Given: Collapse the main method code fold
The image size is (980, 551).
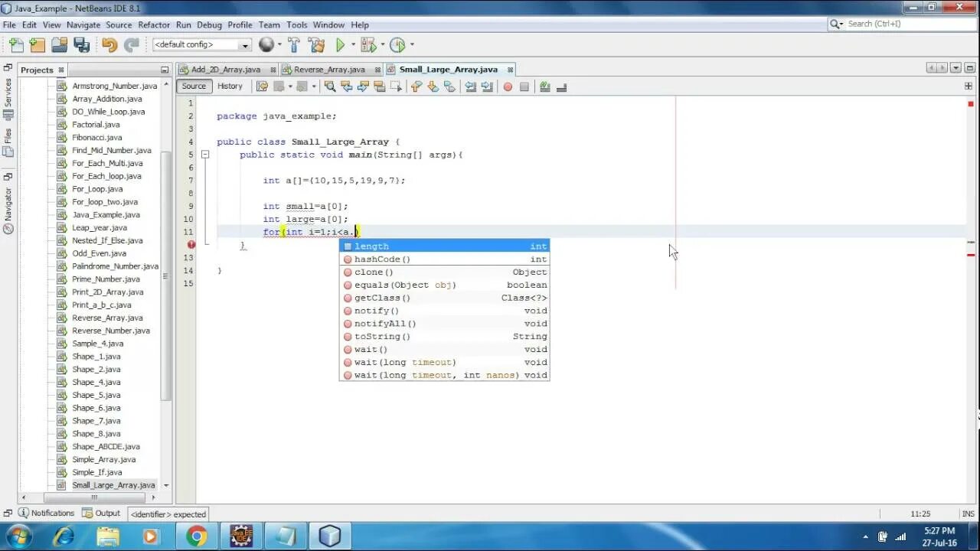Looking at the screenshot, I should coord(205,155).
